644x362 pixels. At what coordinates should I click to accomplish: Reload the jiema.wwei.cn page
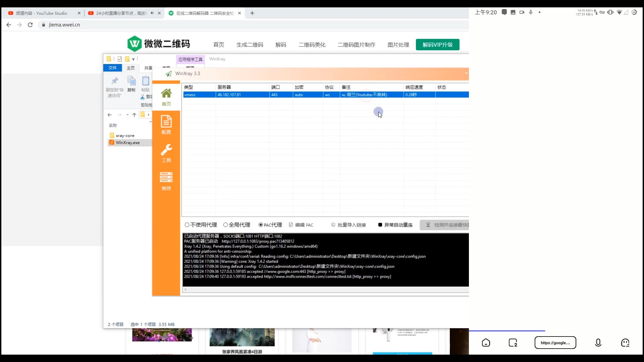pos(30,25)
